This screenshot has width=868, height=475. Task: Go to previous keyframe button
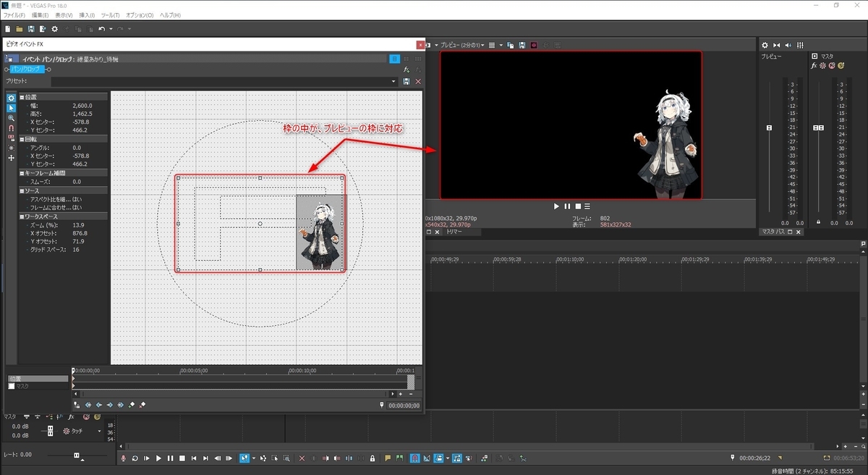(98, 405)
